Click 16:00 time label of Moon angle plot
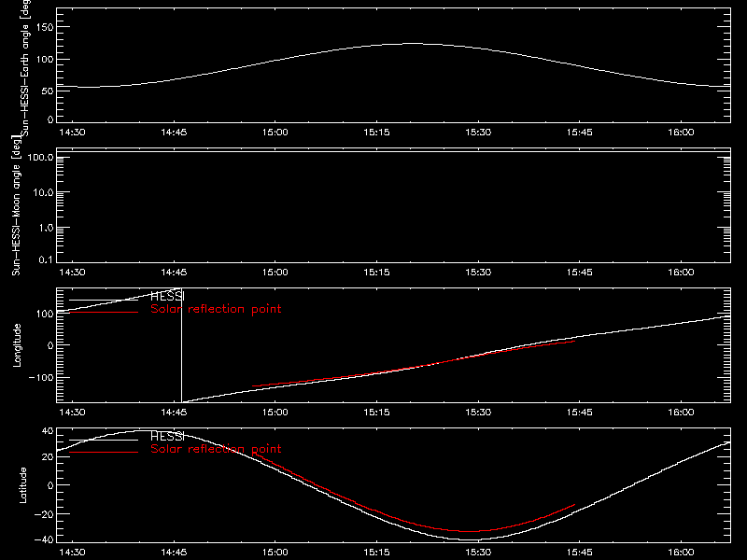 tap(681, 273)
